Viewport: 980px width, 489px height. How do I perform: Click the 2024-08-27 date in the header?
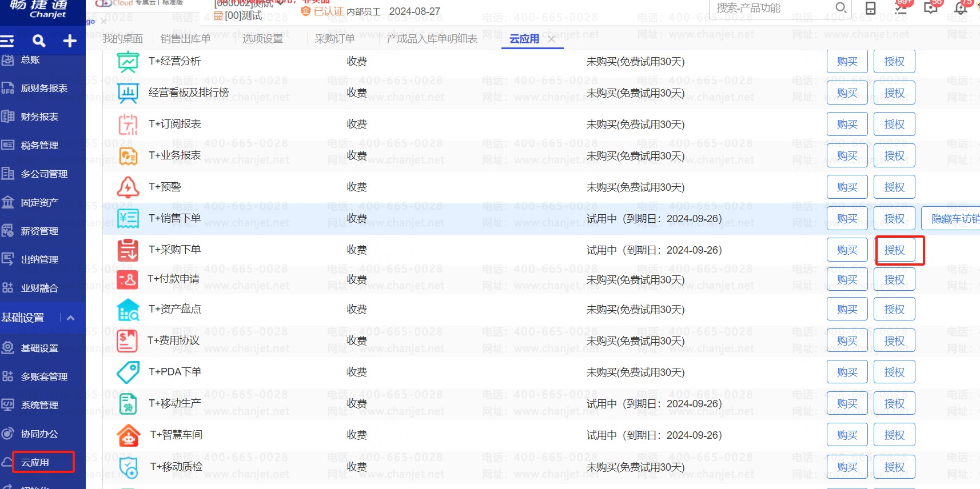point(415,11)
